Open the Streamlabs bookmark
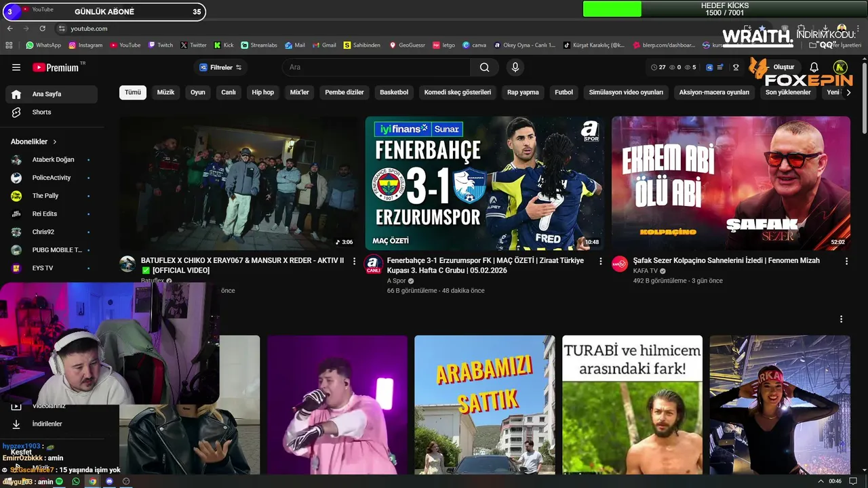 coord(259,45)
